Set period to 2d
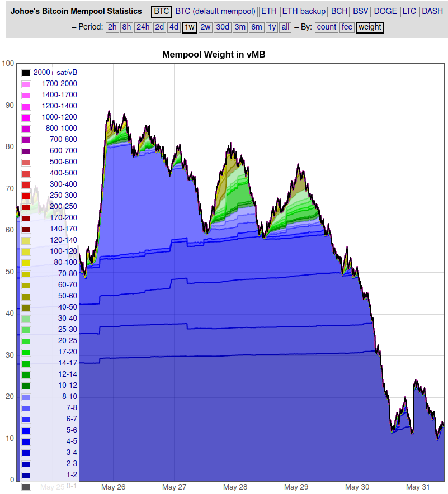Screen dimensions: 448x494 coord(159,27)
